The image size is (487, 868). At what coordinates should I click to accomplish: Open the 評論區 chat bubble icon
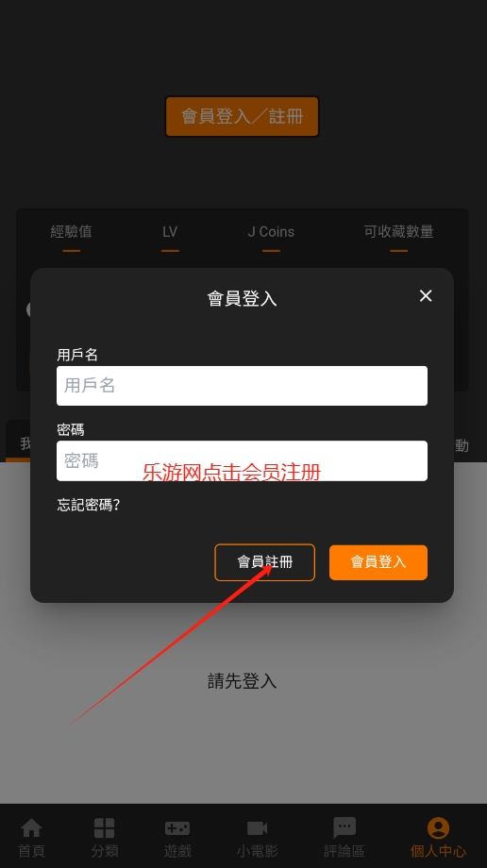[x=344, y=828]
